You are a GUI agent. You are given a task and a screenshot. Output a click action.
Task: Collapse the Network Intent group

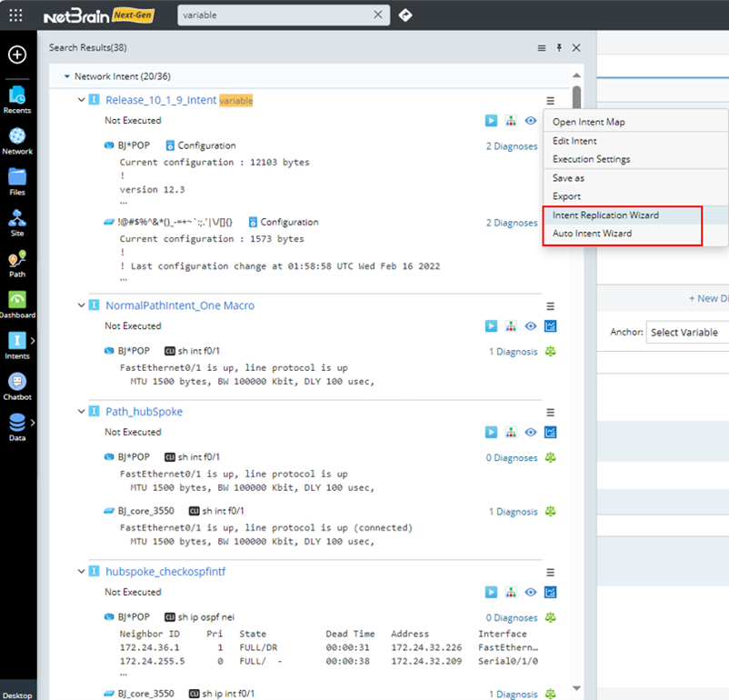[66, 77]
